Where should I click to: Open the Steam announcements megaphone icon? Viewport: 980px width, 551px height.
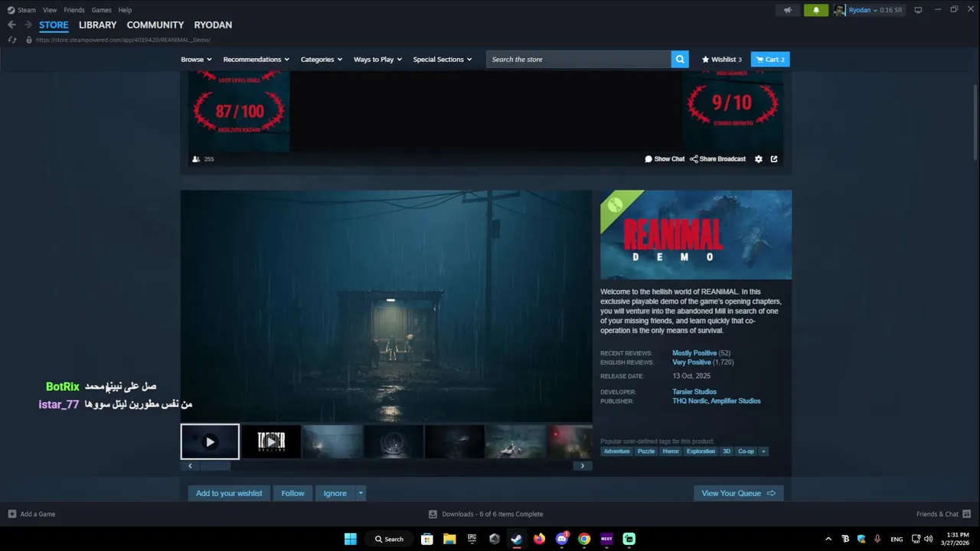pos(788,10)
